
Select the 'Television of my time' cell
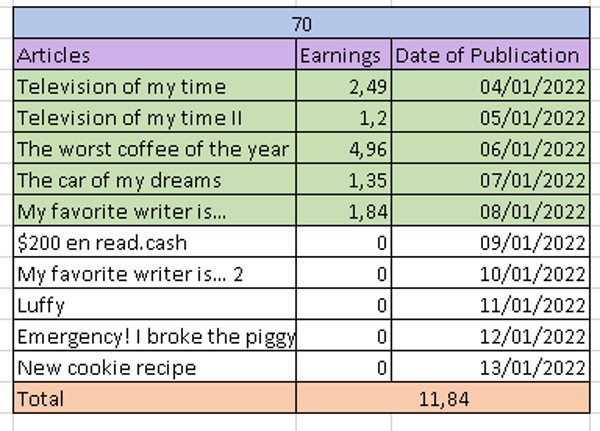tap(155, 85)
